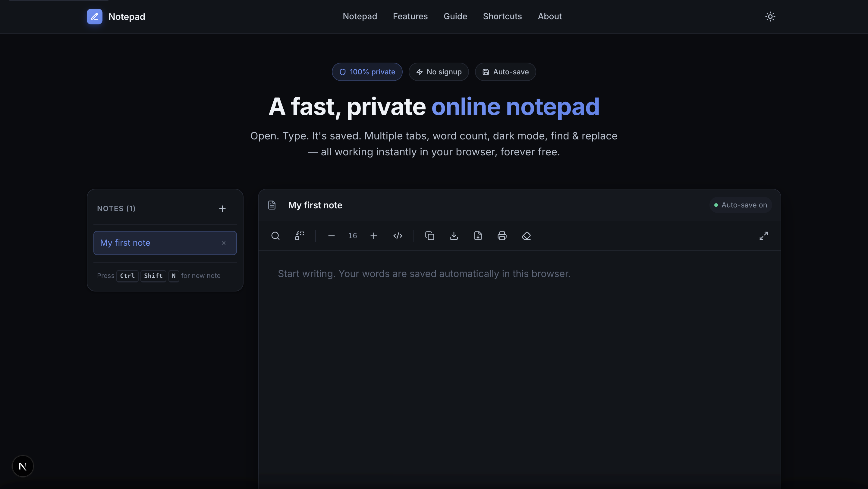Click the Ctrl key hint
The image size is (868, 489).
point(127,276)
